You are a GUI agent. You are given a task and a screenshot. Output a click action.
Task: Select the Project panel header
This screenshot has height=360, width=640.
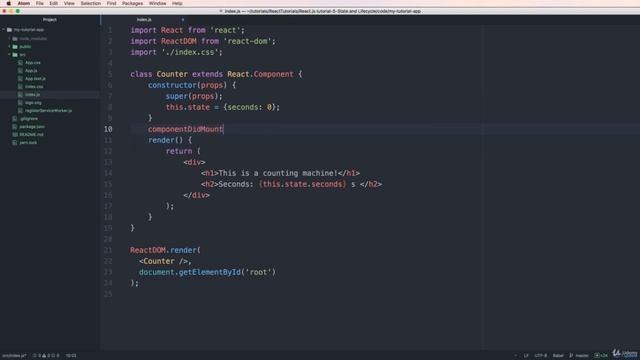50,20
